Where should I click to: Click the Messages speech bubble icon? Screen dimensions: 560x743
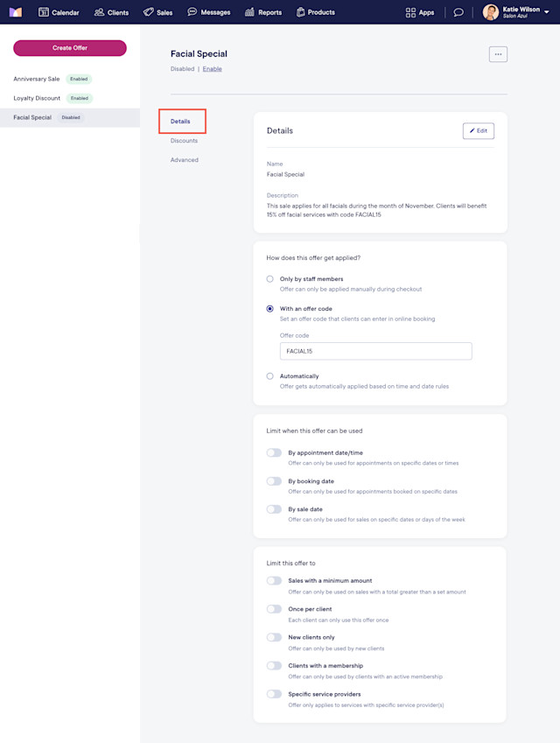click(192, 12)
